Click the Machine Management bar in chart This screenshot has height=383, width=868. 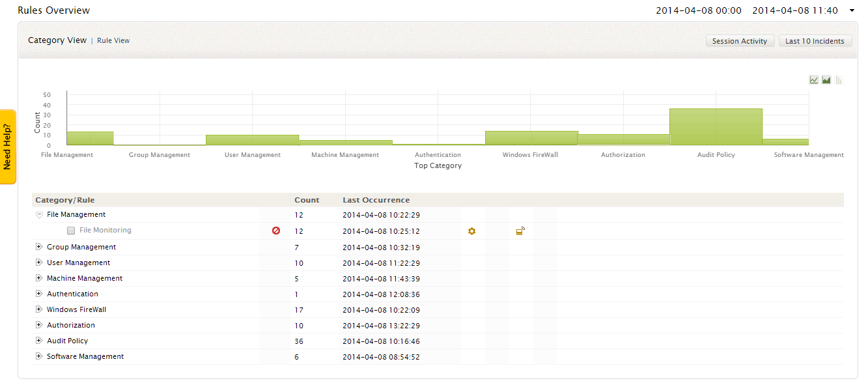(x=346, y=143)
